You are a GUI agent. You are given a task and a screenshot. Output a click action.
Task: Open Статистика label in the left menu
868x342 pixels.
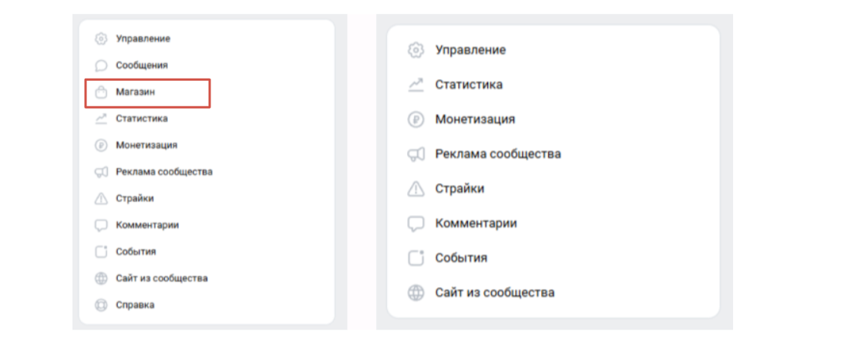pyautogui.click(x=142, y=119)
